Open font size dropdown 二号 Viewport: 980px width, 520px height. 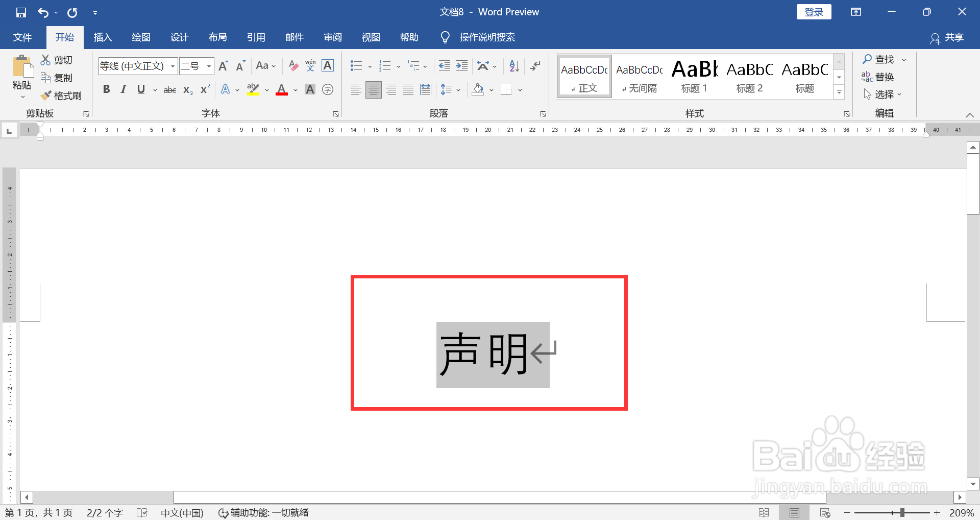click(x=209, y=66)
